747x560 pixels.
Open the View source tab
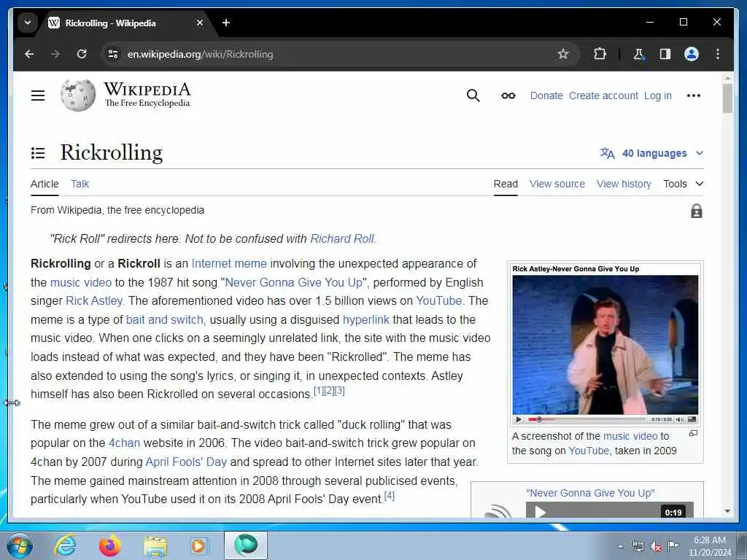coord(557,184)
